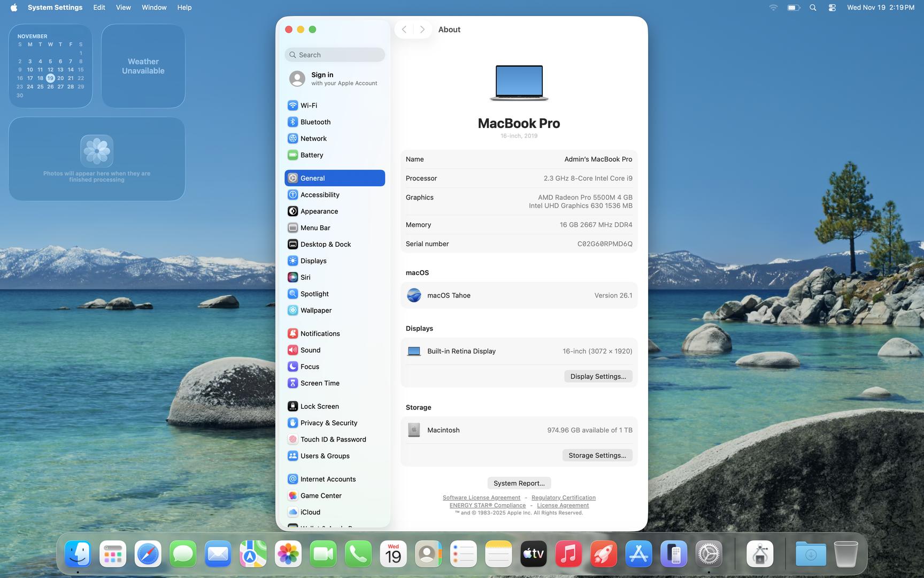Launch Safari from the Dock

point(148,554)
